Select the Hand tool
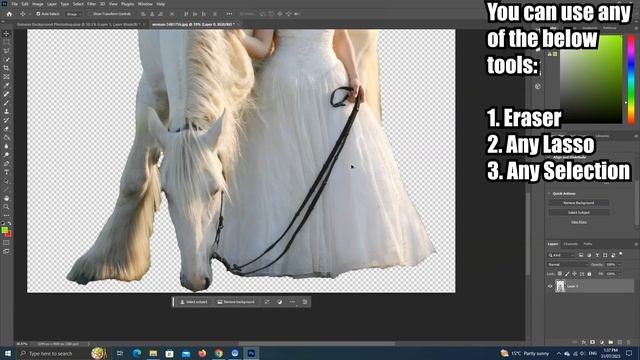The image size is (640, 360). pyautogui.click(x=6, y=198)
